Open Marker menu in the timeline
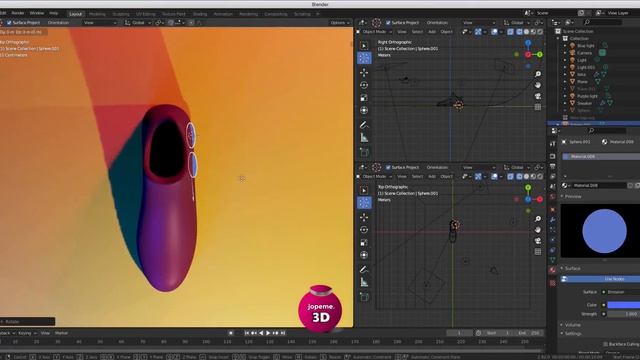Image resolution: width=640 pixels, height=360 pixels. point(61,333)
